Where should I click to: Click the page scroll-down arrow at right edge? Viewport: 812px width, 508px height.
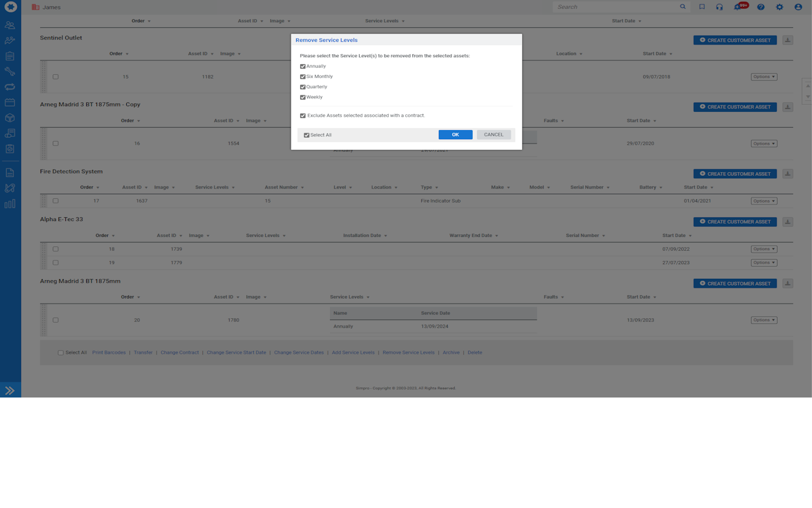808,97
